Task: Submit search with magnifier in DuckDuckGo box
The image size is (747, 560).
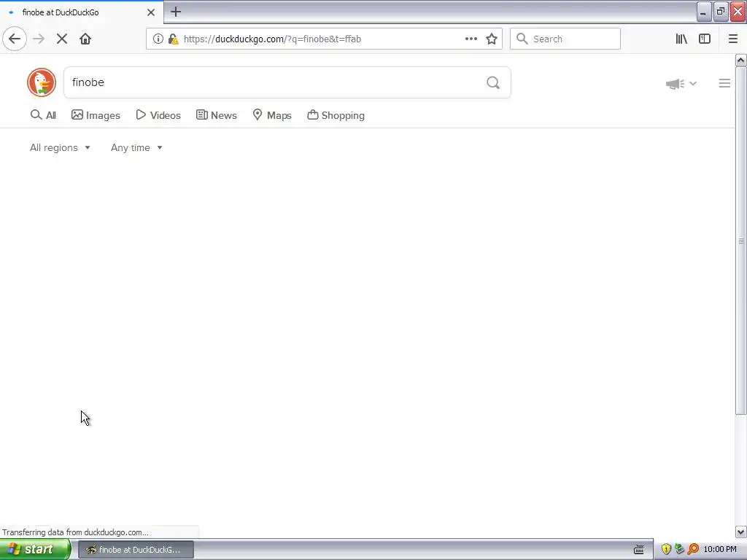Action: pos(493,83)
